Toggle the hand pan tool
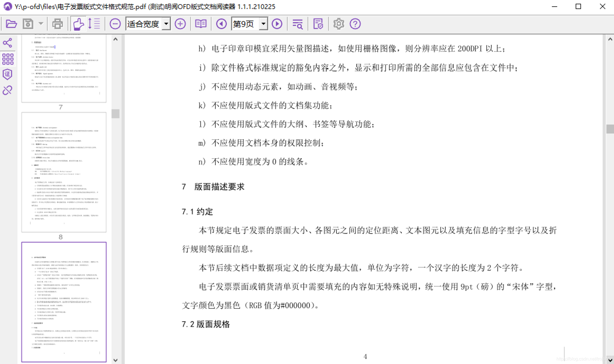 (x=78, y=24)
